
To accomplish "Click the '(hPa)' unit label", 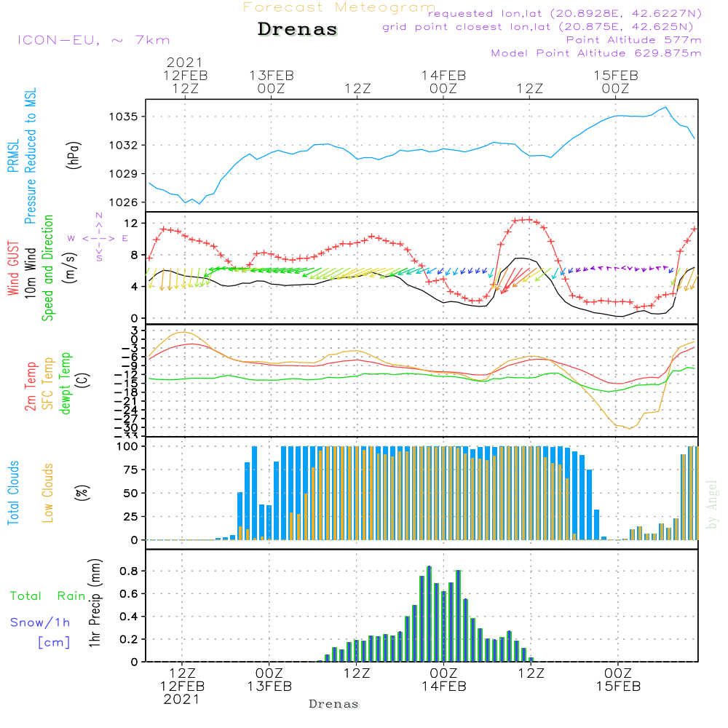I will tap(74, 155).
